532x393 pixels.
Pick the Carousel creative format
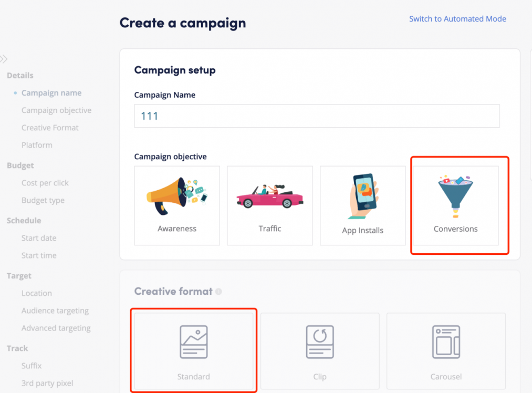(446, 350)
